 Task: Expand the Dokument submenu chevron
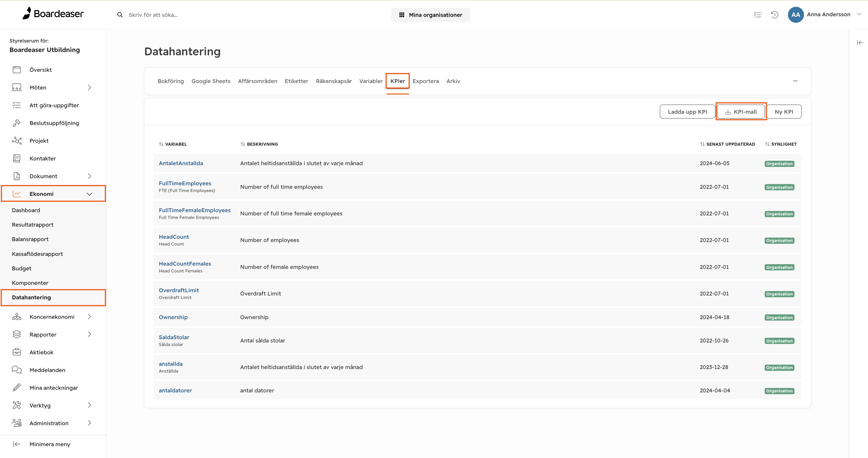tap(89, 176)
